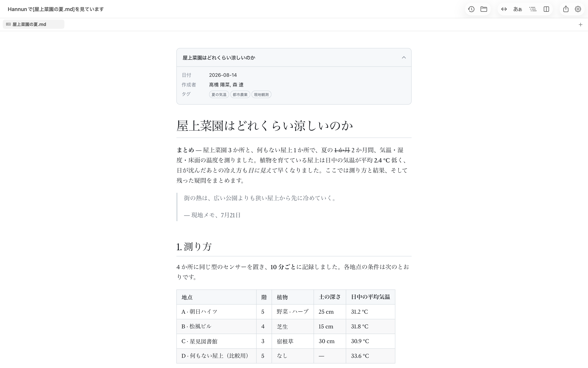588x368 pixels.
Task: Click the authors 高橋 陽菜, 森 遼
Action: [x=226, y=85]
